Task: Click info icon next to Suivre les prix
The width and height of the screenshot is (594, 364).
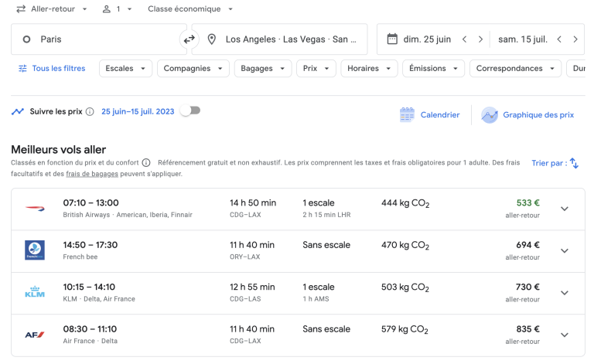Action: [x=90, y=111]
